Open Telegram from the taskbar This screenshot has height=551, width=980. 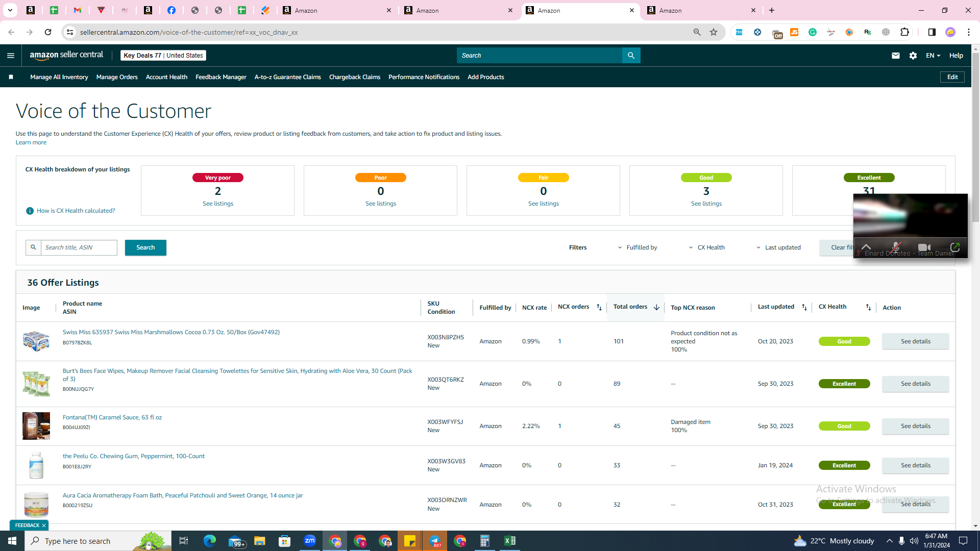click(x=435, y=541)
